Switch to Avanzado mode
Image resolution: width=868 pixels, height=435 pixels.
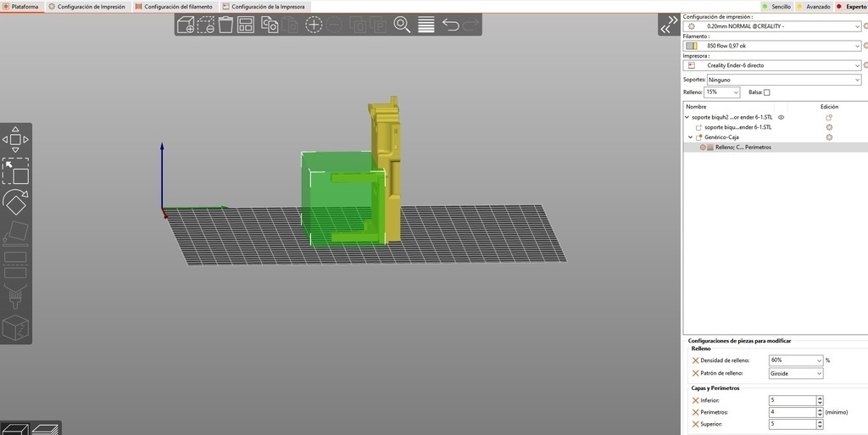coord(814,7)
